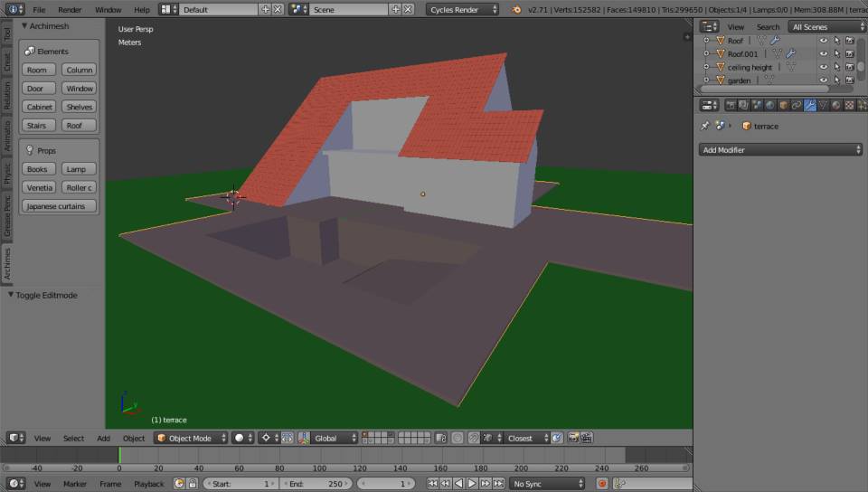Click the End frame field
This screenshot has width=868, height=492.
[316, 484]
